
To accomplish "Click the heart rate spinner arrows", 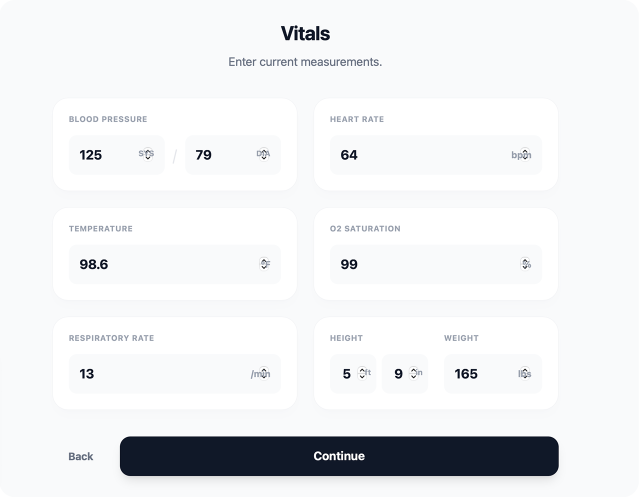I will [526, 155].
